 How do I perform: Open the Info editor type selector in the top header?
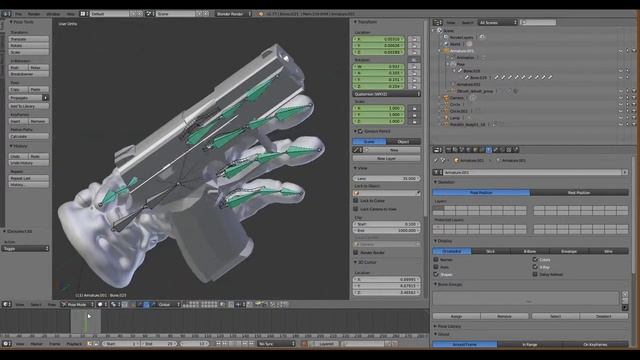(x=6, y=13)
